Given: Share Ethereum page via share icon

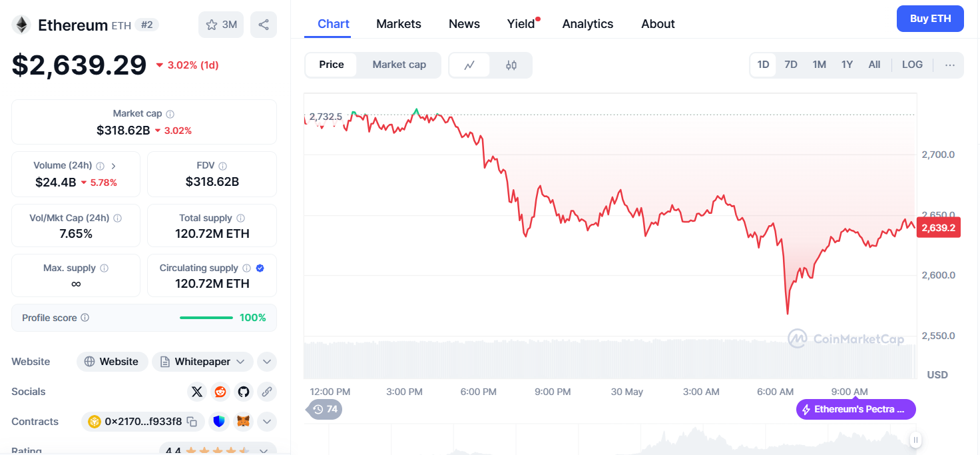Looking at the screenshot, I should [264, 25].
